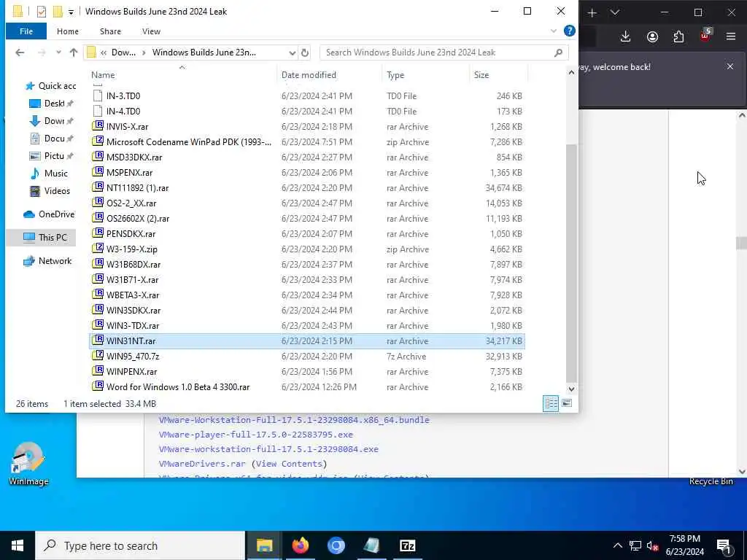The image size is (747, 560).
Task: Click the Explorer Back navigation arrow
Action: pos(20,52)
